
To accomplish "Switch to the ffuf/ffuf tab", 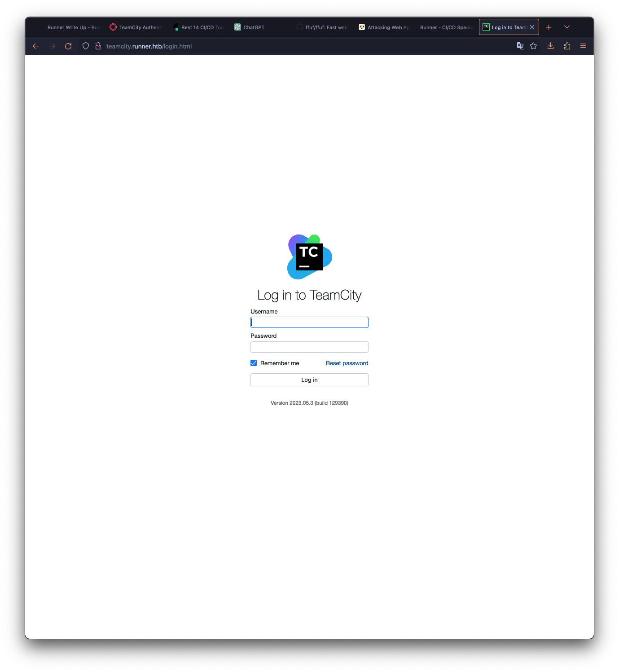I will (x=322, y=27).
